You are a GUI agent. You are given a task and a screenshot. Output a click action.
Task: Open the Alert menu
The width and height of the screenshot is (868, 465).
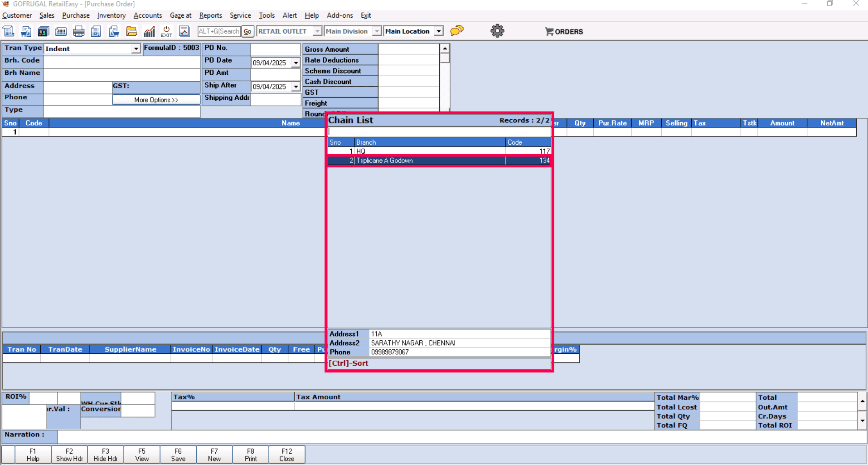[x=290, y=15]
